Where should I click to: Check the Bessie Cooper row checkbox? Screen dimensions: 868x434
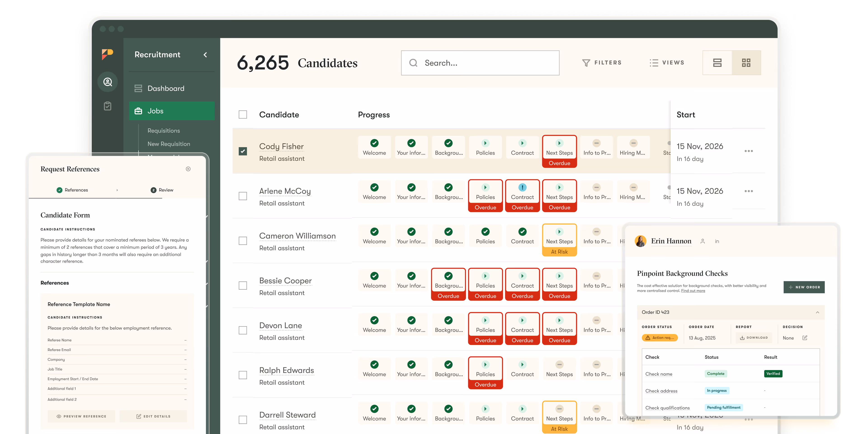tap(243, 286)
